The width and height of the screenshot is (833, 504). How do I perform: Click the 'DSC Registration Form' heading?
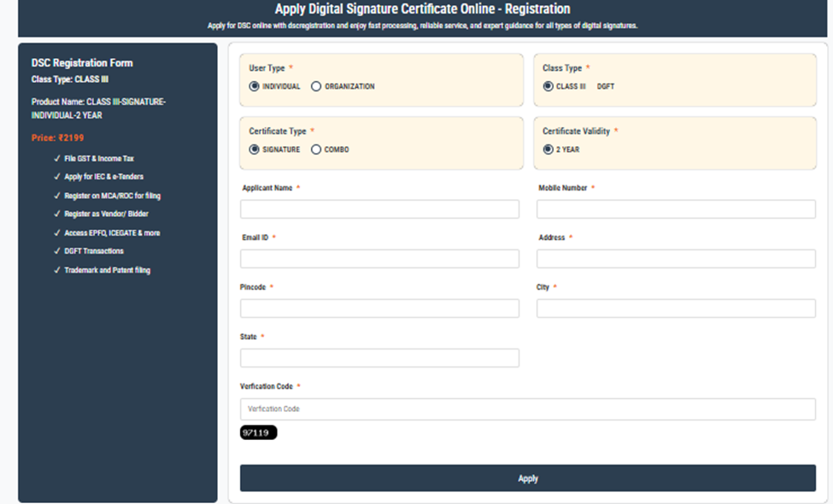(82, 62)
